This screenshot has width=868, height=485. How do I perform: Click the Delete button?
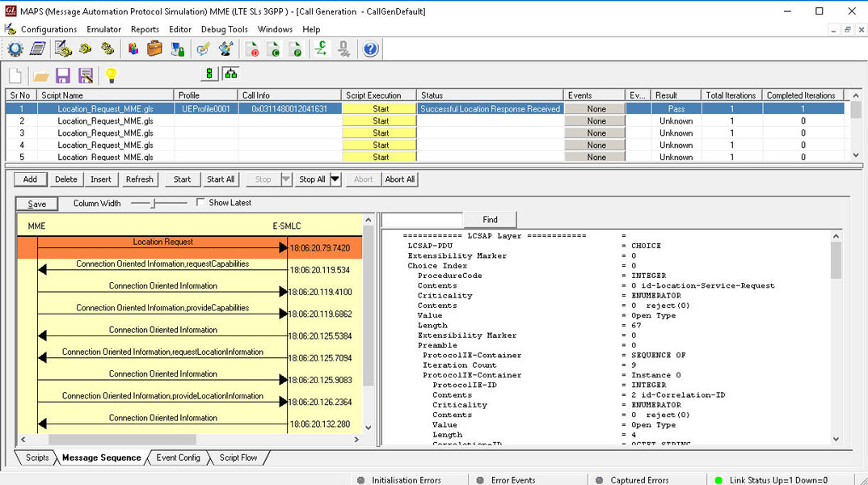(66, 179)
